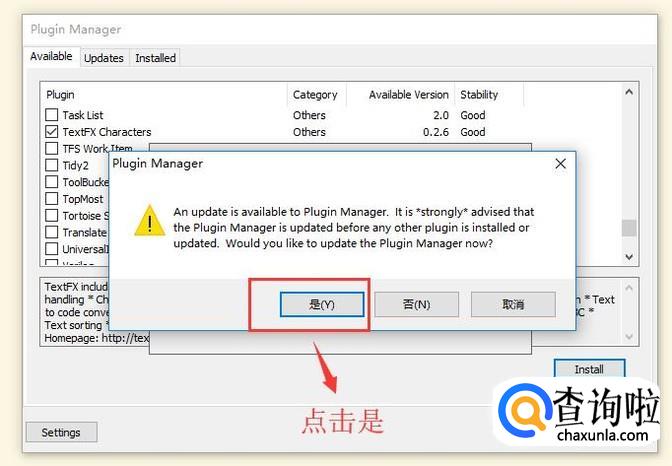Switch to the Updates tab
672x466 pixels.
[x=104, y=58]
